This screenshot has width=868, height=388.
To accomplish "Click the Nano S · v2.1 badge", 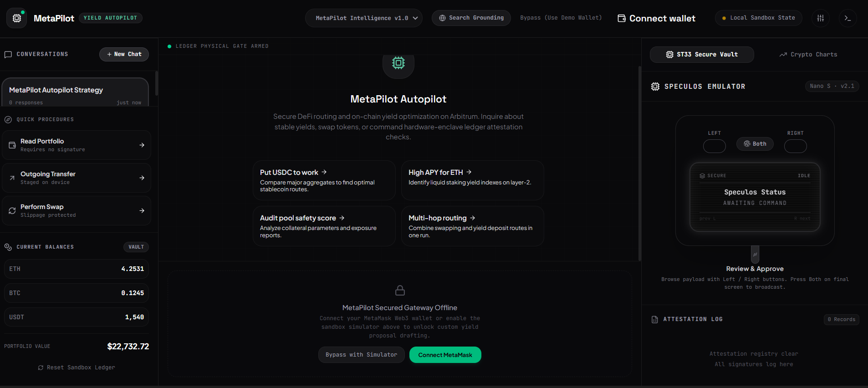I will (x=832, y=86).
